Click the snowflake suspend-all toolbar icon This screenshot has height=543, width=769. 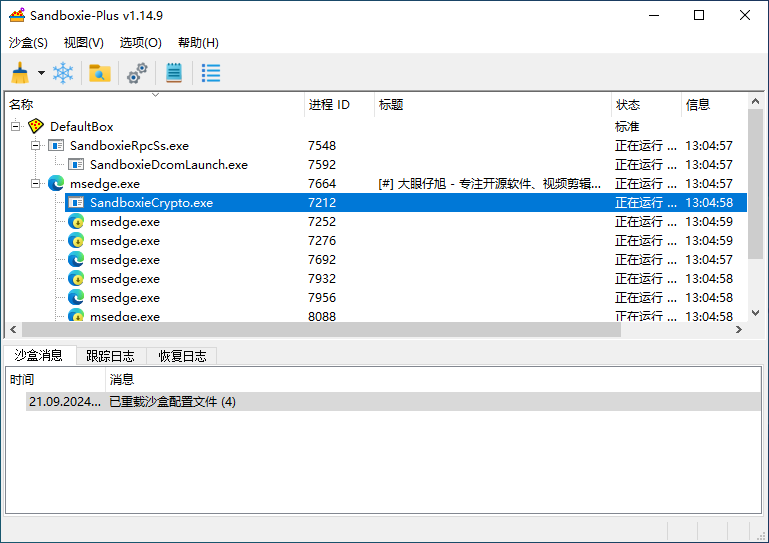point(63,73)
